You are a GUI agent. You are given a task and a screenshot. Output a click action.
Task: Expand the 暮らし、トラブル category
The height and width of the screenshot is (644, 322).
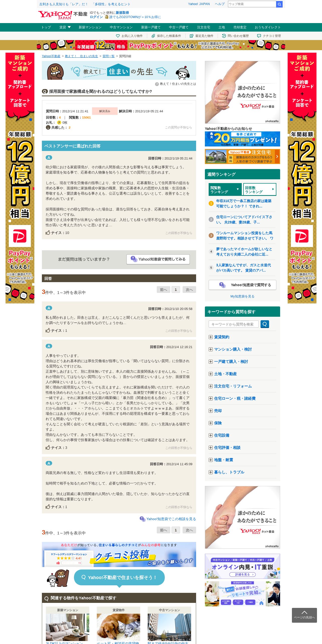pos(211,472)
